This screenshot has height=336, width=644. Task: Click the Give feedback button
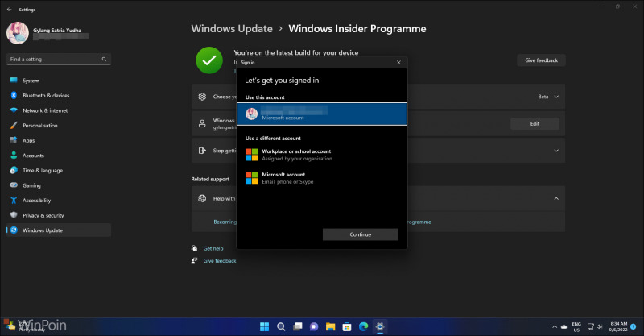point(541,60)
